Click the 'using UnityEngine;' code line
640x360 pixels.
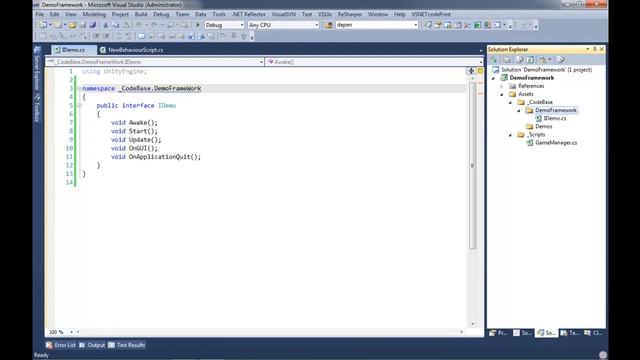114,71
